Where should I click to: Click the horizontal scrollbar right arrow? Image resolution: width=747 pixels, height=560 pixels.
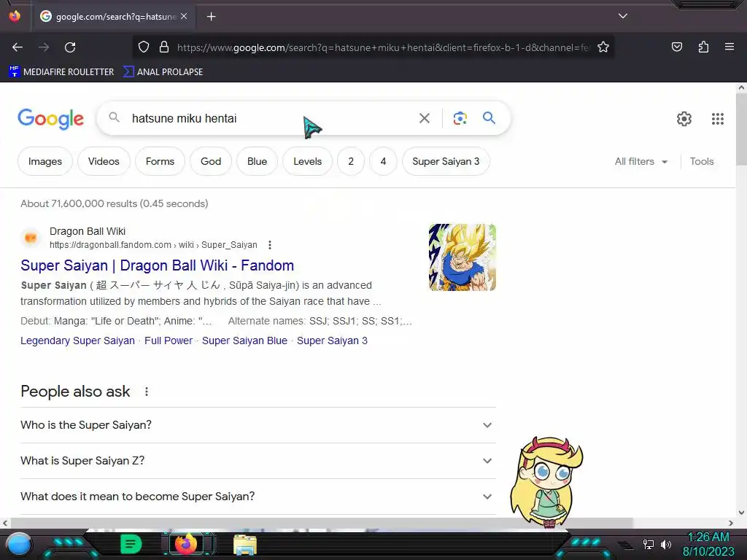(731, 523)
